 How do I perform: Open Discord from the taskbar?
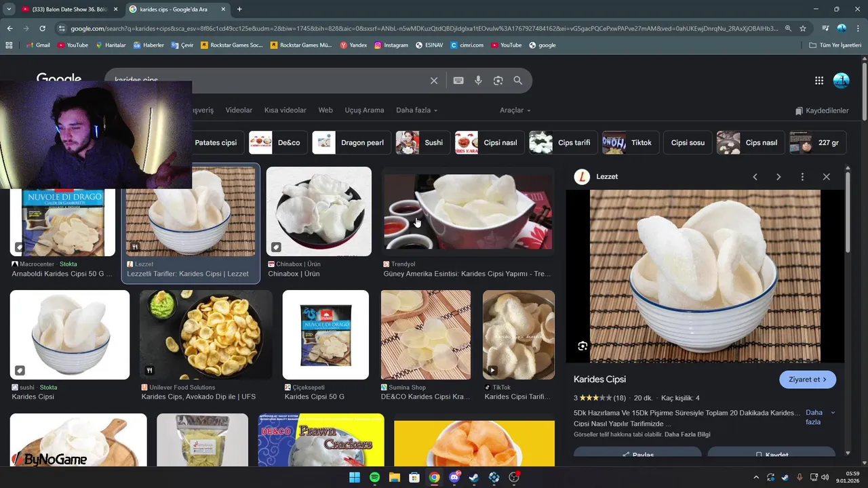[454, 477]
